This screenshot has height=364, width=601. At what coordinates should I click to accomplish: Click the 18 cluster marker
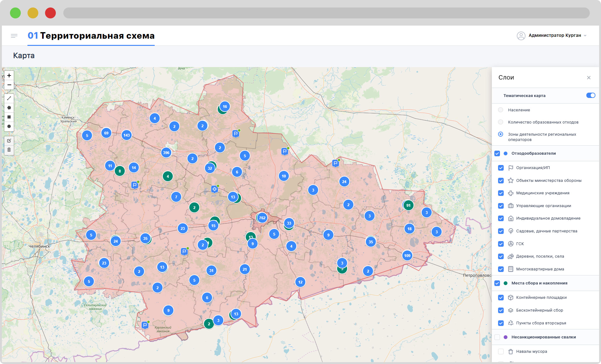(x=410, y=229)
